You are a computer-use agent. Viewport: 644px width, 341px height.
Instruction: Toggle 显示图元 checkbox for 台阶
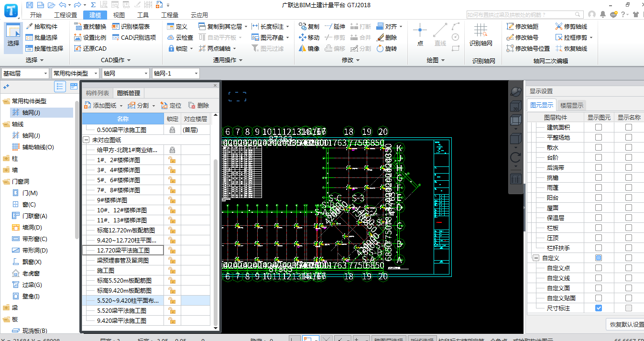pos(599,157)
